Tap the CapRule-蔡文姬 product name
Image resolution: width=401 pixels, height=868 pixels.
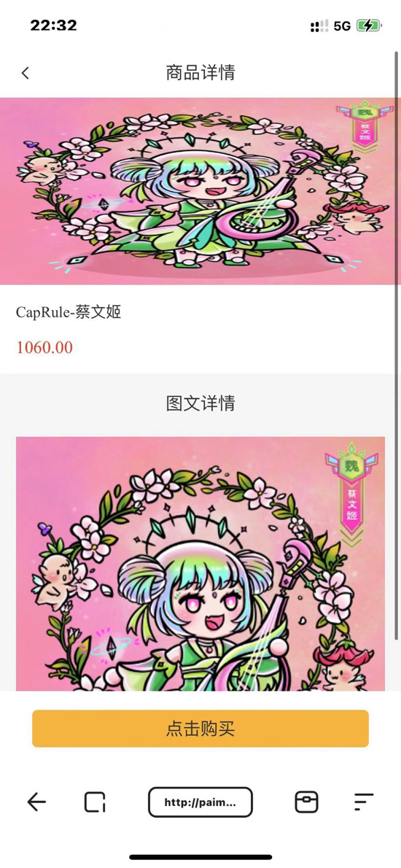pos(69,312)
